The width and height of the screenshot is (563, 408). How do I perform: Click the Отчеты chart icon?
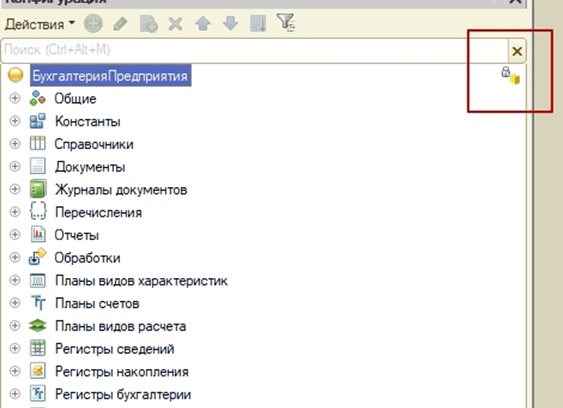[x=38, y=234]
